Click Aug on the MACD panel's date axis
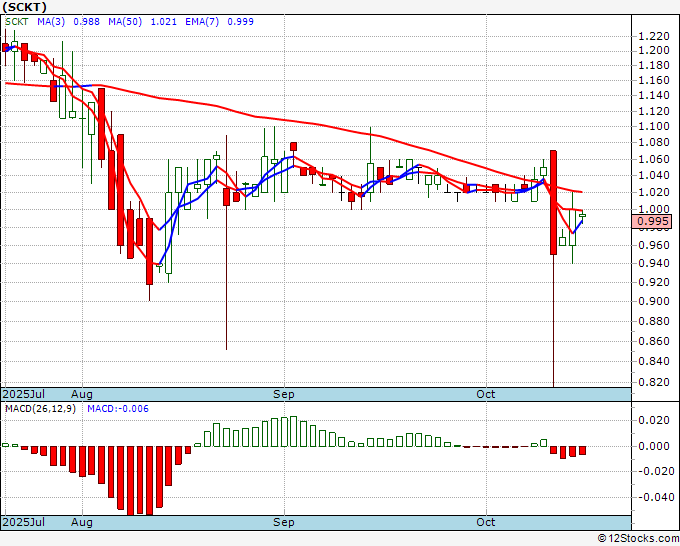 82,522
